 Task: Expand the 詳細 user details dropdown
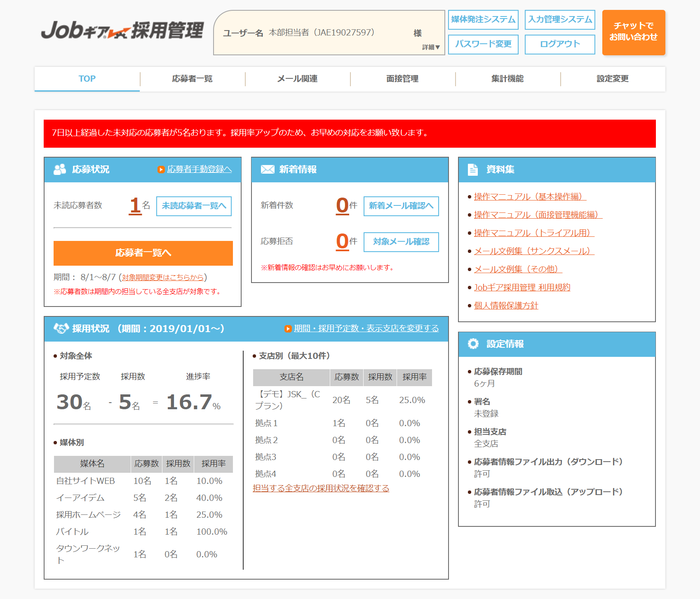tap(431, 47)
